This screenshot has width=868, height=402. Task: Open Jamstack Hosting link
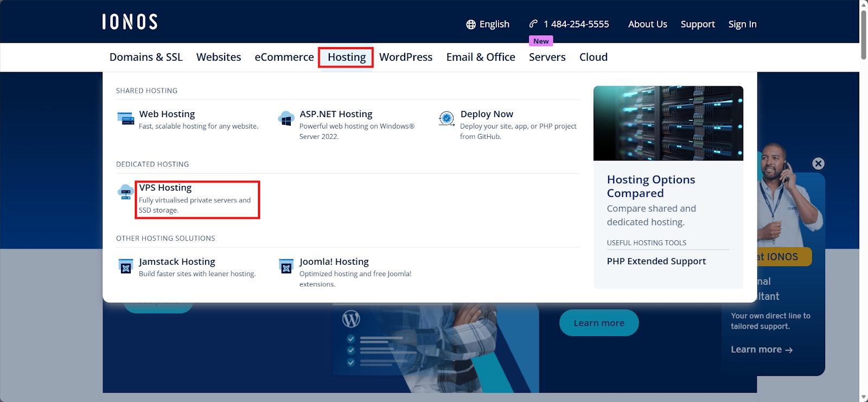pyautogui.click(x=177, y=261)
